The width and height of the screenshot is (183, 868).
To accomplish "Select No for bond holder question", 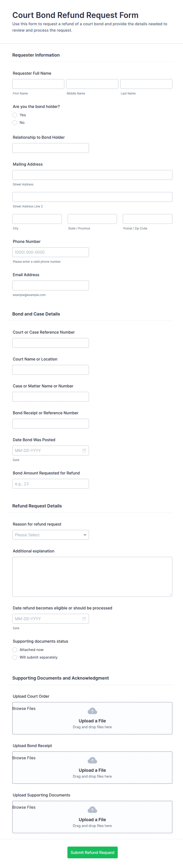I will (x=15, y=123).
